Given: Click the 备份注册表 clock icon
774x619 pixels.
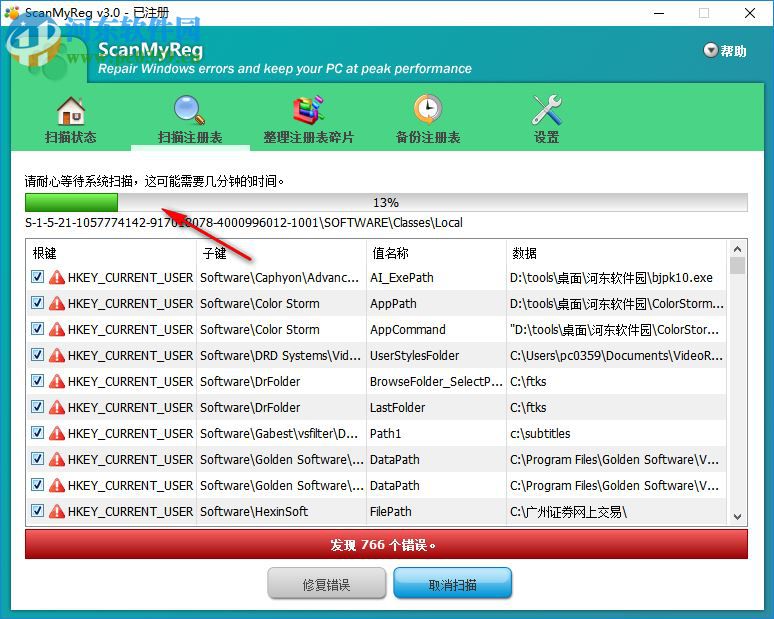Looking at the screenshot, I should (x=428, y=109).
